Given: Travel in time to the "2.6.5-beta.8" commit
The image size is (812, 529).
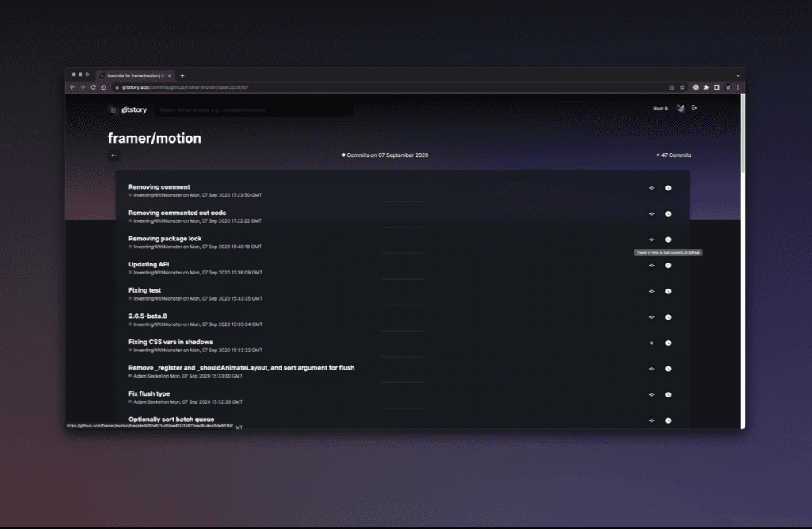Looking at the screenshot, I should (668, 317).
